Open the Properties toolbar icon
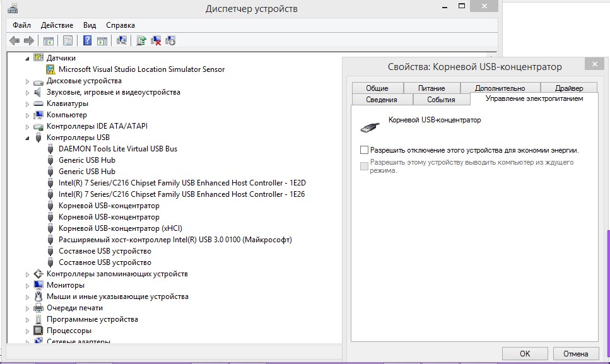 pos(67,40)
